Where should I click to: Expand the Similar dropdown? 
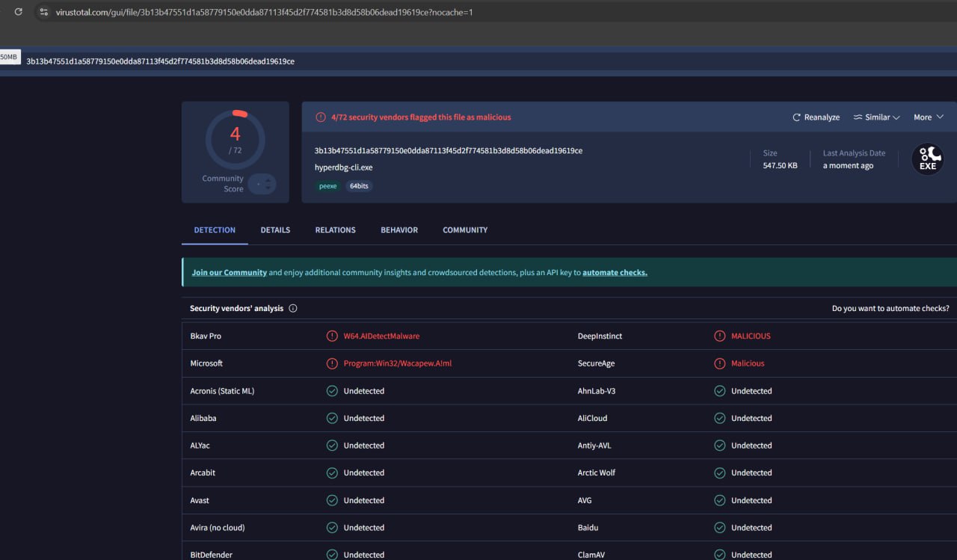pyautogui.click(x=876, y=117)
